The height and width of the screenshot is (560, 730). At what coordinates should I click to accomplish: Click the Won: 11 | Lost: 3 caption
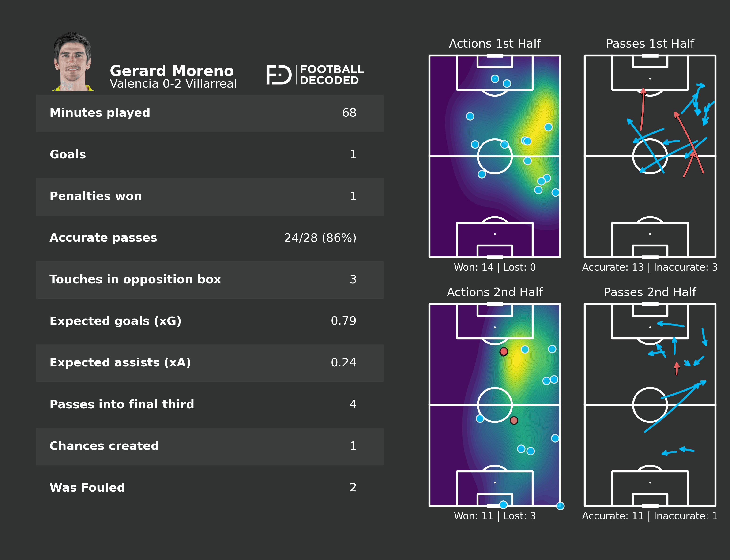(495, 516)
